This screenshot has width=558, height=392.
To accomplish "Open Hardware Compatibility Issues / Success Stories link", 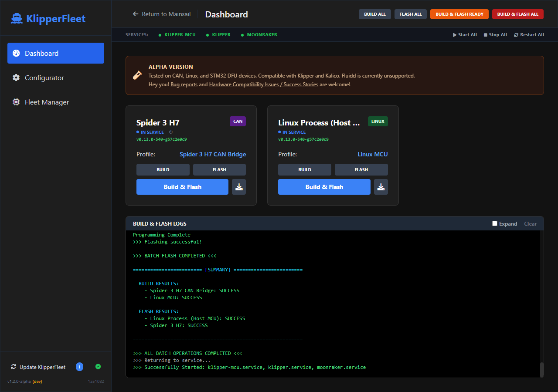I will point(264,84).
